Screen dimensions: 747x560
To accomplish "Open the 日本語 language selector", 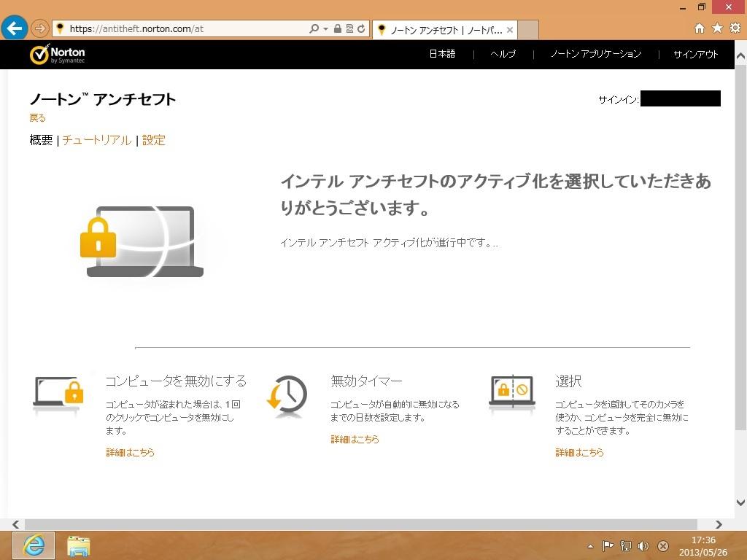I will tap(441, 54).
